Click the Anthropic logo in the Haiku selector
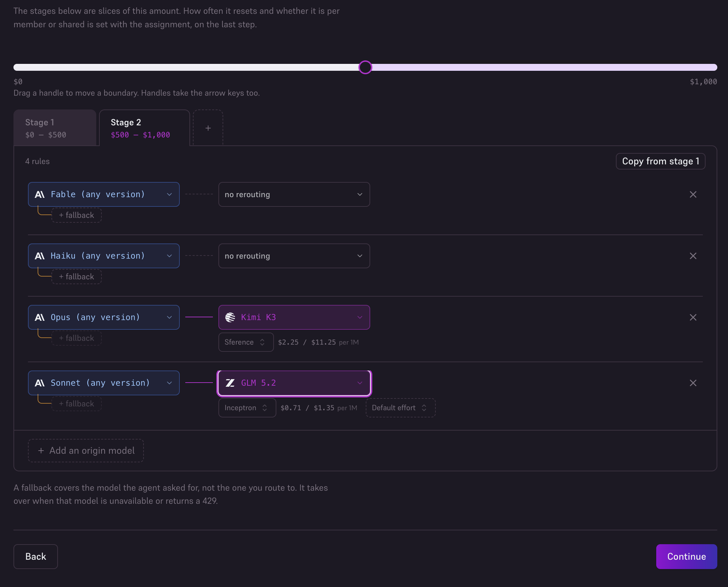Screen dimensions: 728x587 pyautogui.click(x=40, y=256)
